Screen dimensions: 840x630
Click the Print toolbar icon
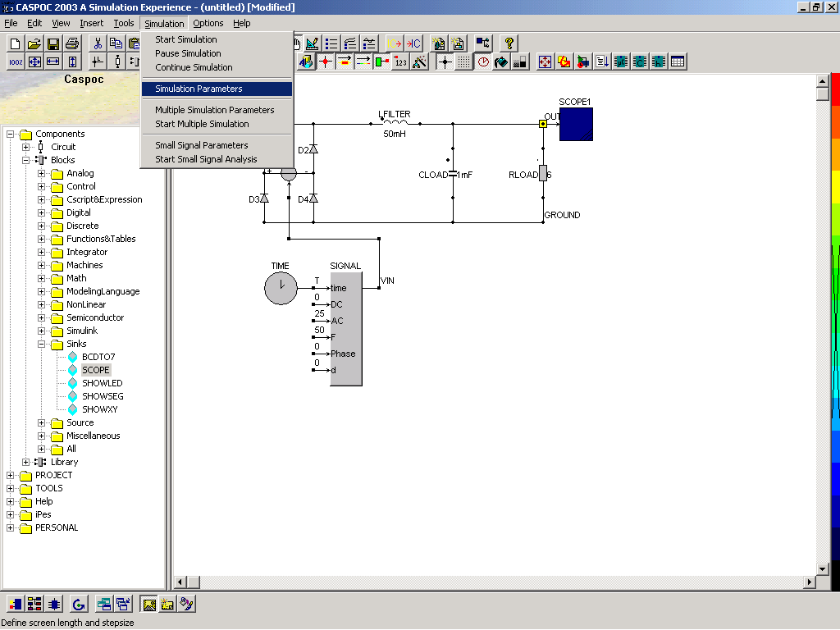click(72, 43)
